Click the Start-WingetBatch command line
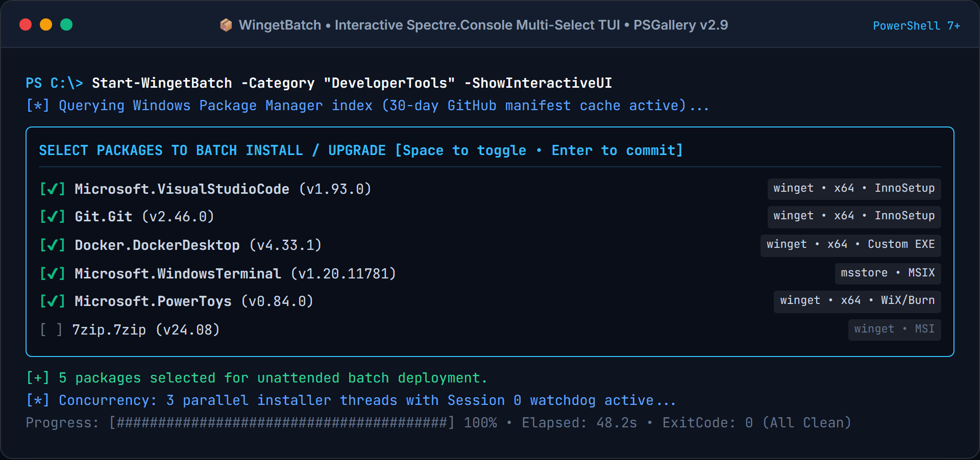980x460 pixels. 352,83
